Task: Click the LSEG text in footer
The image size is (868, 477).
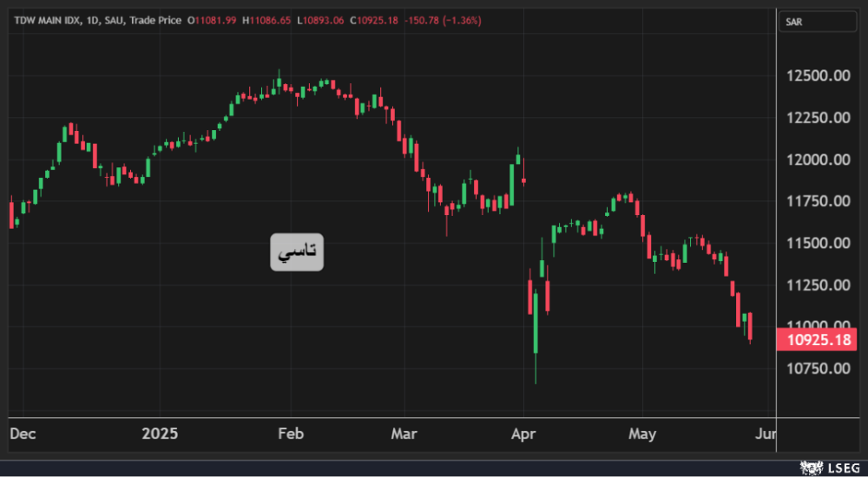Action: point(842,468)
